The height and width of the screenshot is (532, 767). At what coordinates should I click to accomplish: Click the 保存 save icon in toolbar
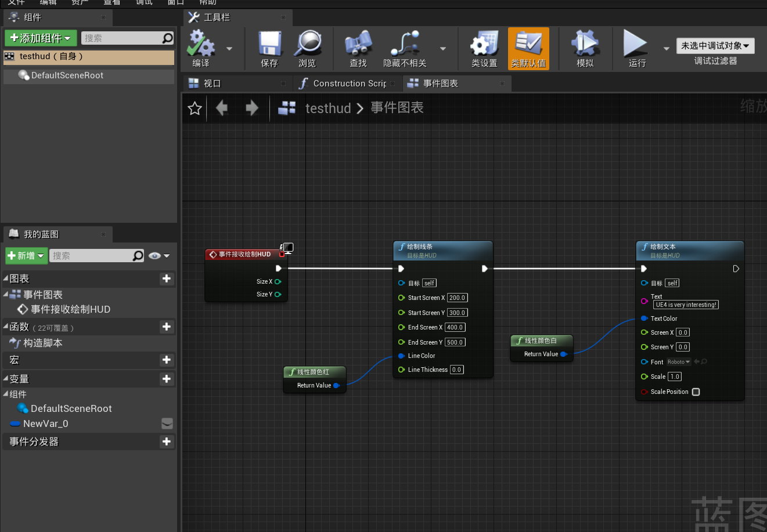tap(269, 44)
